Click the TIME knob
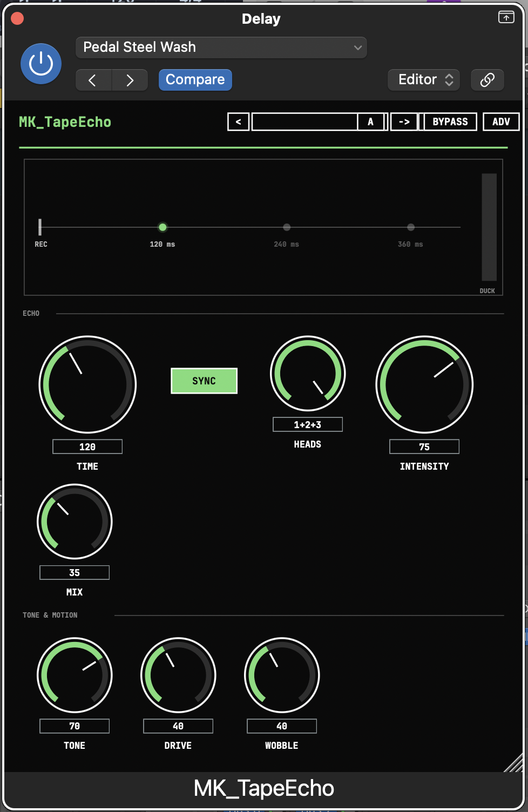Image resolution: width=528 pixels, height=812 pixels. tap(87, 384)
